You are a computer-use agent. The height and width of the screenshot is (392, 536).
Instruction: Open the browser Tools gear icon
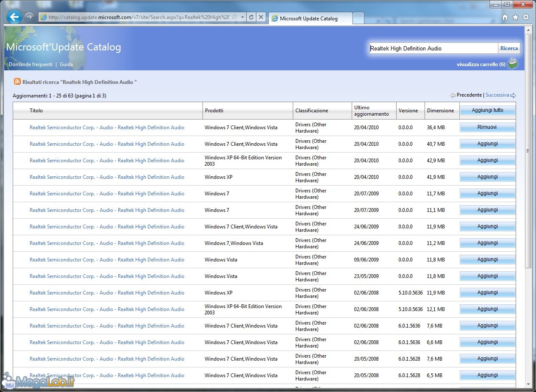point(526,17)
